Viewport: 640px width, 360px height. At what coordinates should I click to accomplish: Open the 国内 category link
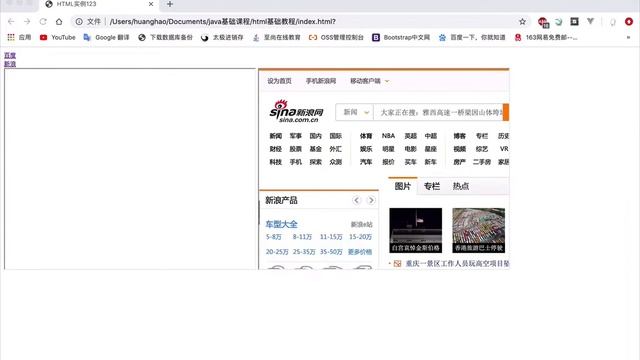[x=316, y=136]
